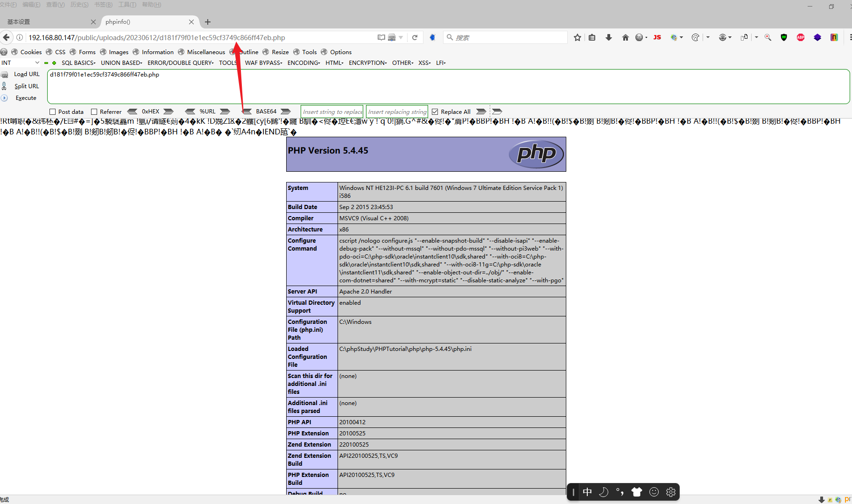Click the ime smiley emoji icon
The width and height of the screenshot is (852, 504).
click(654, 492)
